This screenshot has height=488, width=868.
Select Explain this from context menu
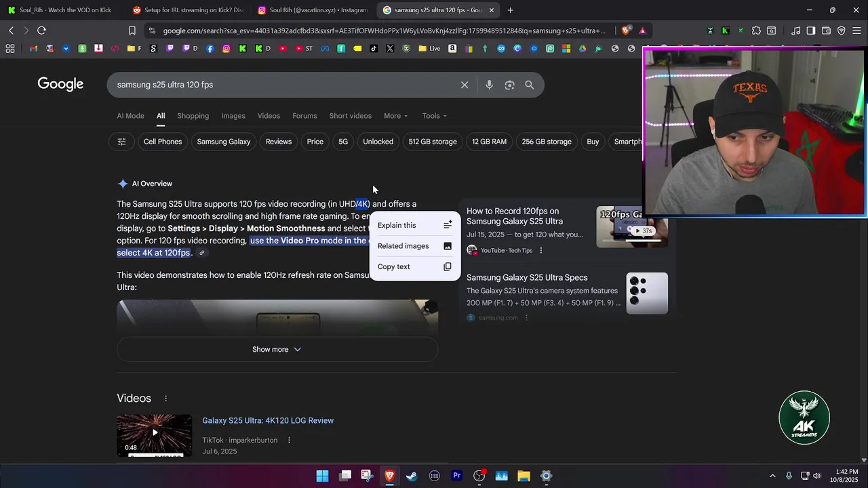(x=414, y=225)
